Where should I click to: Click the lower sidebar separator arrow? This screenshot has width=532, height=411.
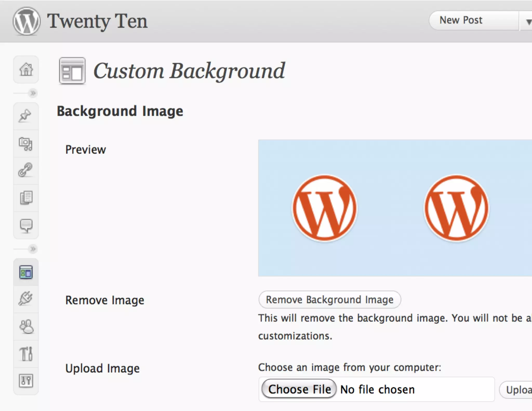click(x=33, y=249)
